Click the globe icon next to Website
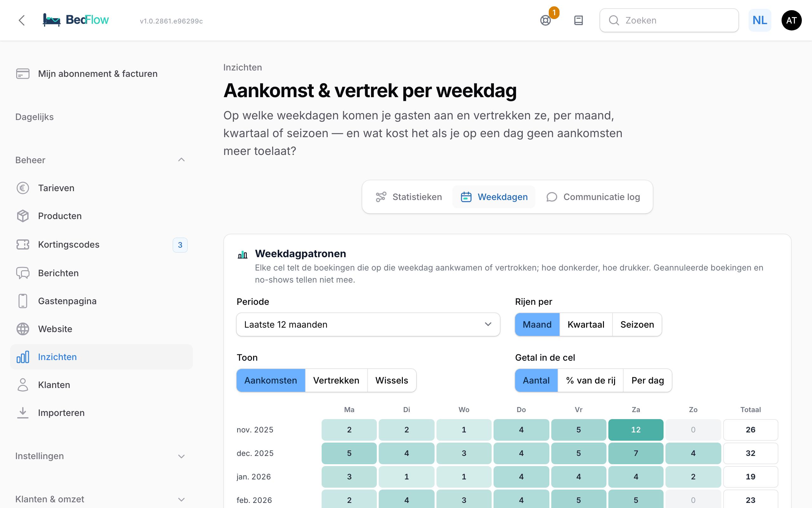Viewport: 812px width, 508px height. pos(23,329)
